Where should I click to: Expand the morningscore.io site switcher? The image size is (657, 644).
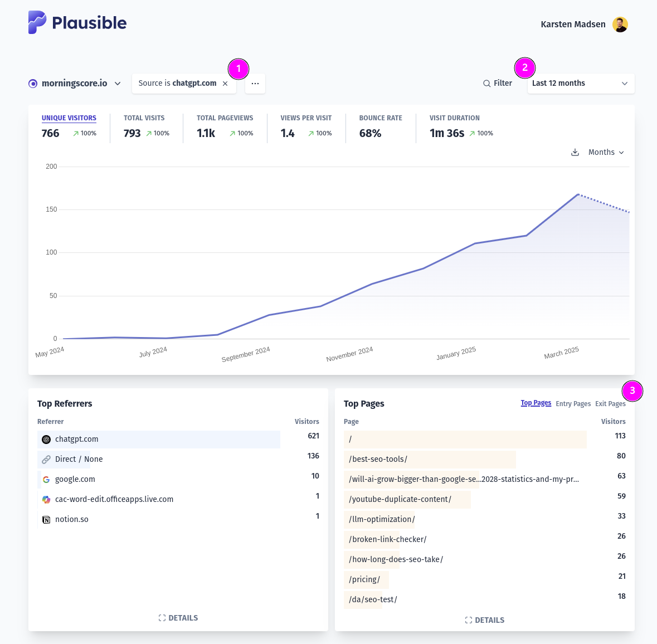tap(75, 84)
